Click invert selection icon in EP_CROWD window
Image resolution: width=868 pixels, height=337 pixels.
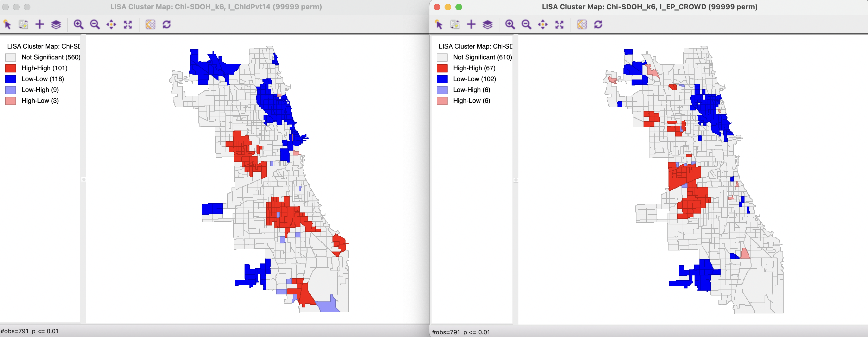[x=455, y=25]
